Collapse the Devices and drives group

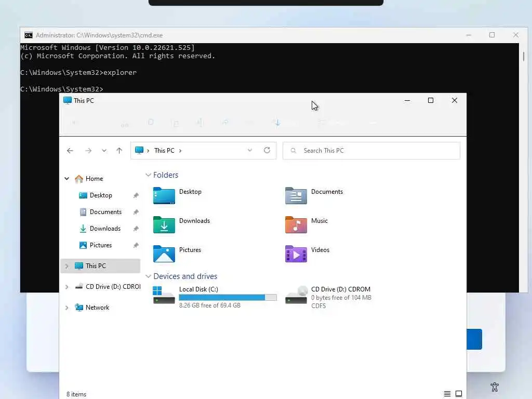pos(148,276)
